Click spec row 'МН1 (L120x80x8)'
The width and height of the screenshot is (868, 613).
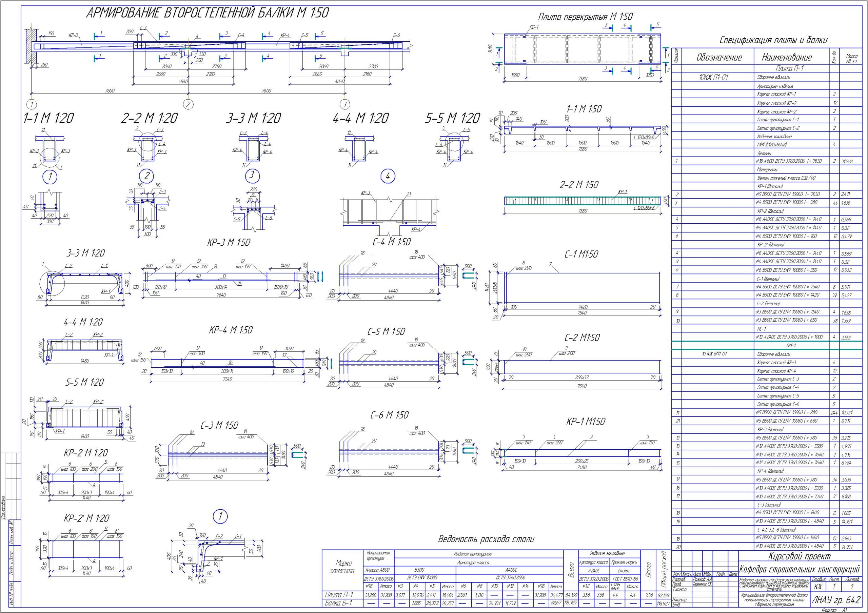[x=772, y=144]
